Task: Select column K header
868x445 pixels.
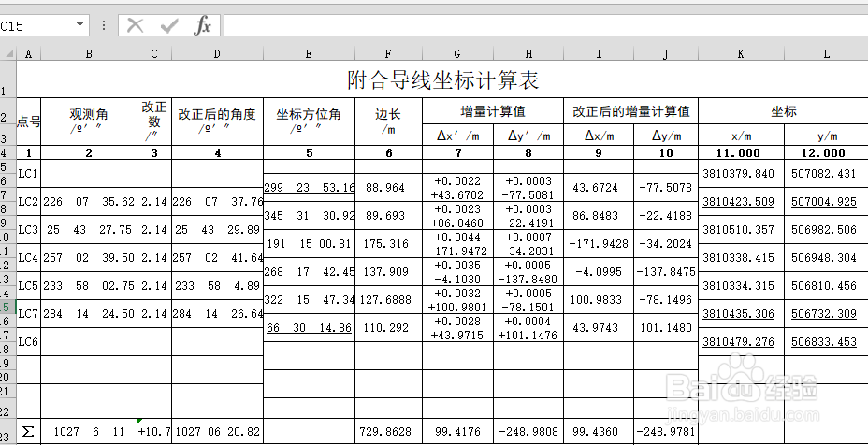Action: (x=741, y=53)
